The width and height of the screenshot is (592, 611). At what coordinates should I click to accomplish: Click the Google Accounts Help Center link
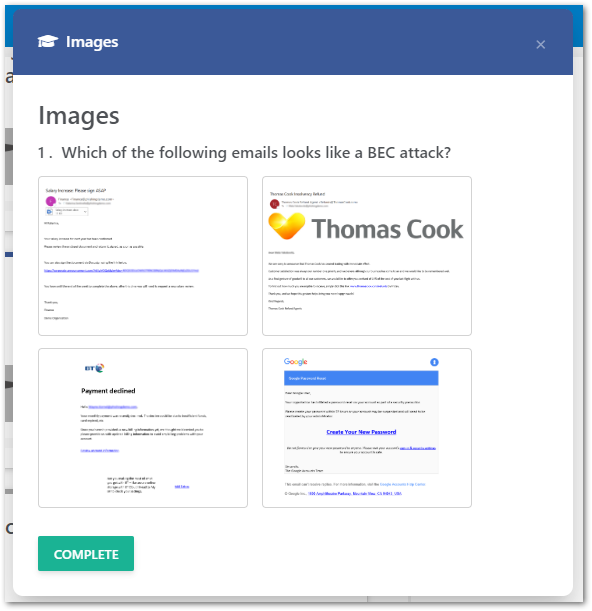click(x=402, y=484)
